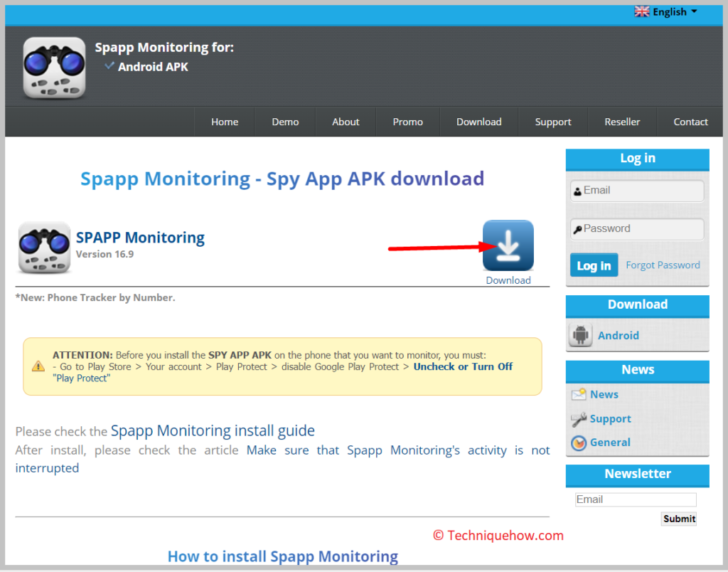
Task: Open the Contact navigation item
Action: click(690, 122)
